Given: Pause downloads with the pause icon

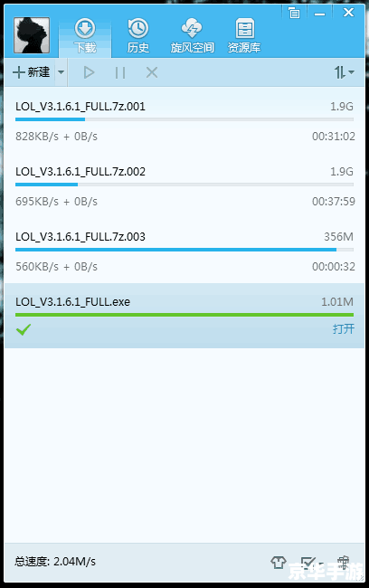Looking at the screenshot, I should pyautogui.click(x=120, y=72).
